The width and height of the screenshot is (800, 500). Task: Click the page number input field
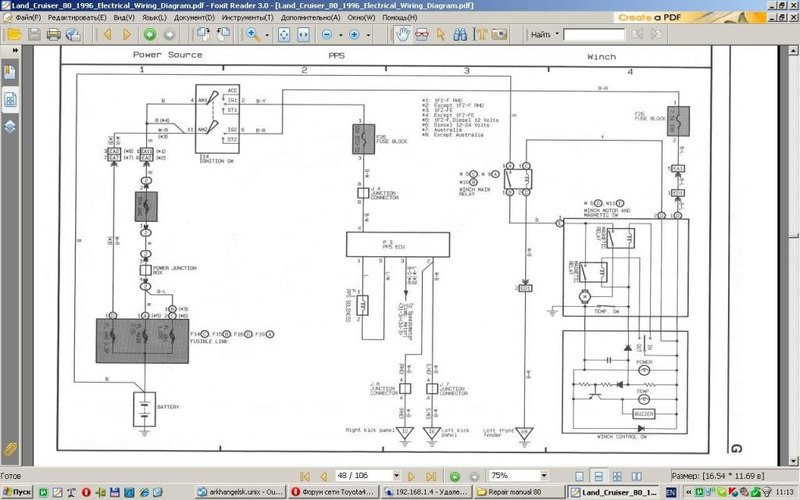pyautogui.click(x=354, y=477)
